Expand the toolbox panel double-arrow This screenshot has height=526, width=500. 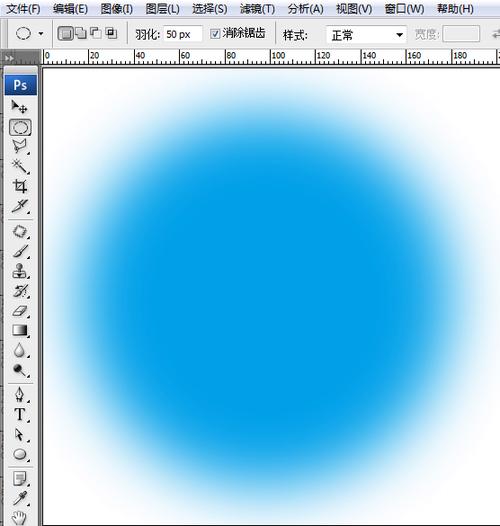click(9, 58)
